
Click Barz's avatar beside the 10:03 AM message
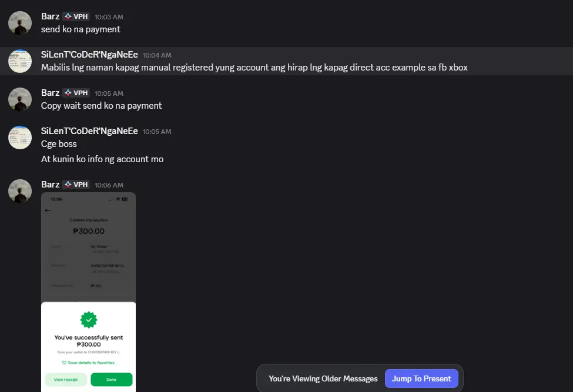point(20,23)
